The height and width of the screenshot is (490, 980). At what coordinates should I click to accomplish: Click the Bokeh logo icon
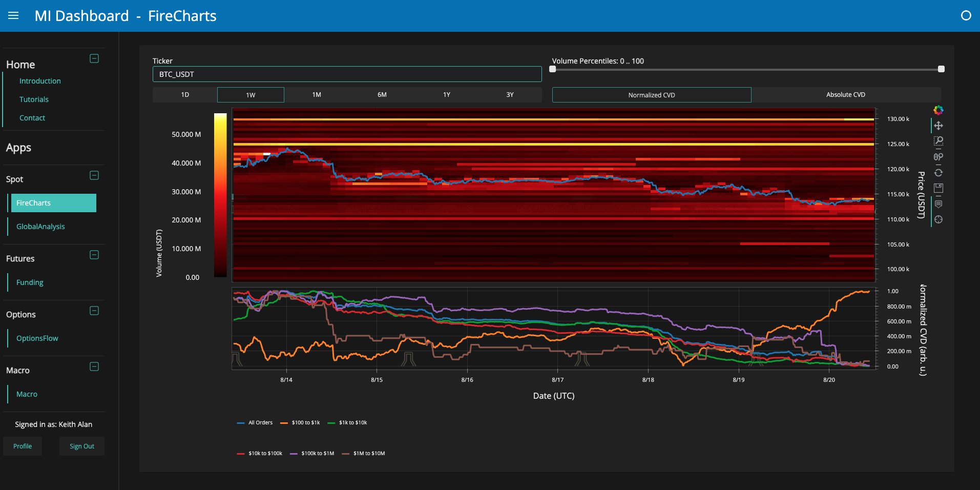point(938,110)
